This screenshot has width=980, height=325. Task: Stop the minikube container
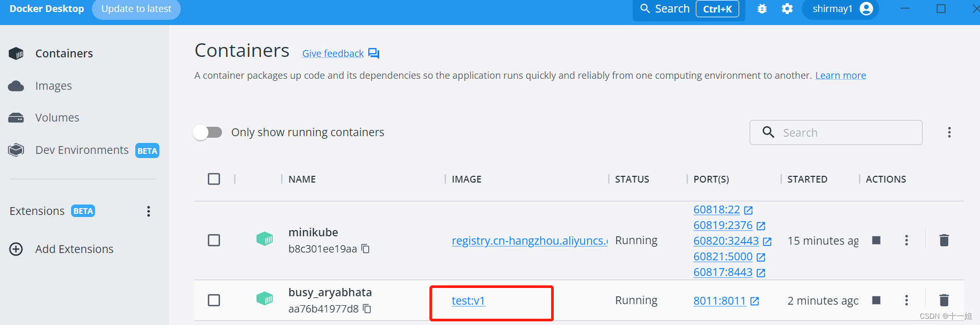[x=877, y=240]
